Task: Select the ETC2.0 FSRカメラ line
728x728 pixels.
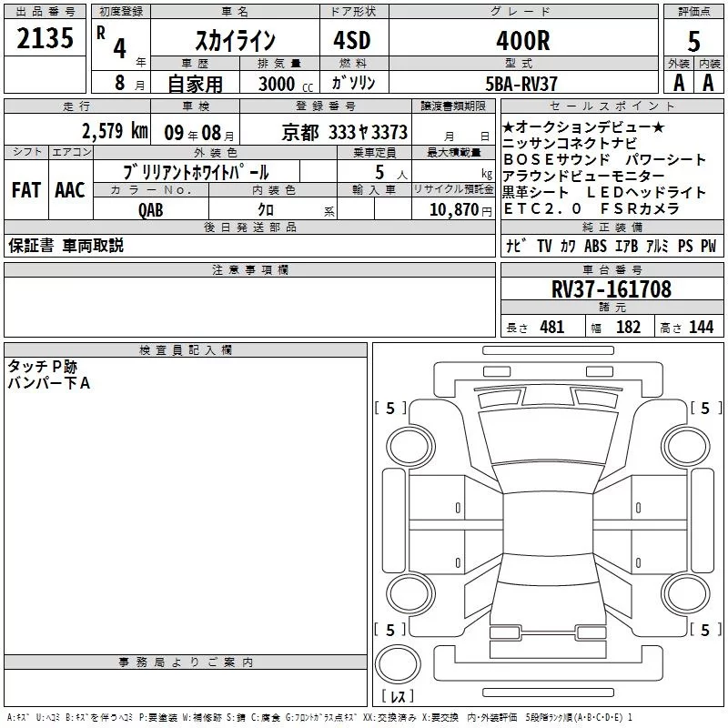Action: [591, 209]
